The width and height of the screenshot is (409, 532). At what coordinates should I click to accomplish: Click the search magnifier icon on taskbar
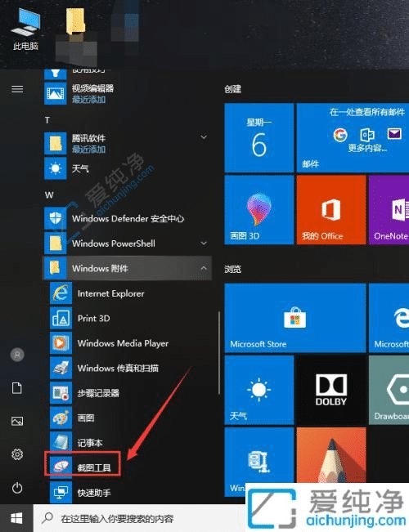(x=47, y=518)
